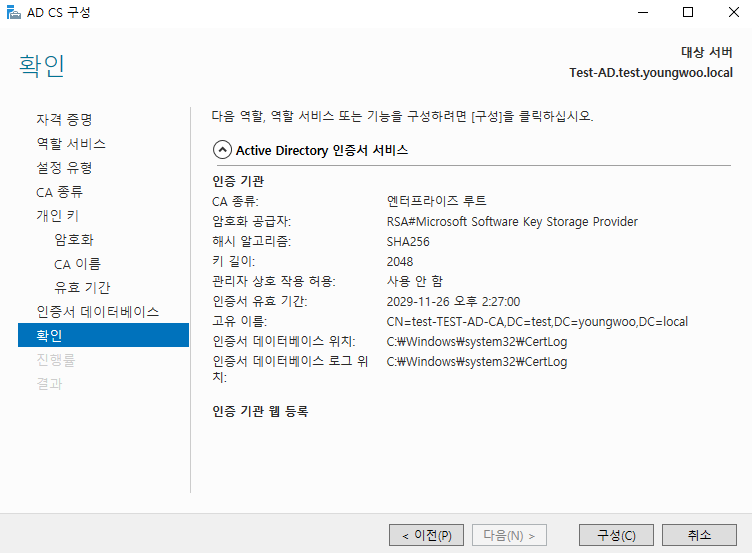Open the 개인 키 step

coord(58,216)
